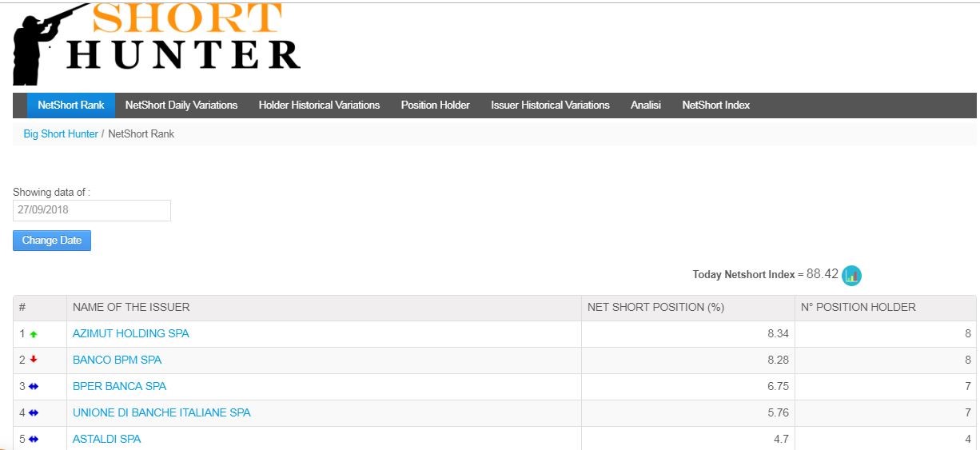Screen dimensions: 980x450
Task: Open NetShort Daily Variations menu
Action: 181,106
